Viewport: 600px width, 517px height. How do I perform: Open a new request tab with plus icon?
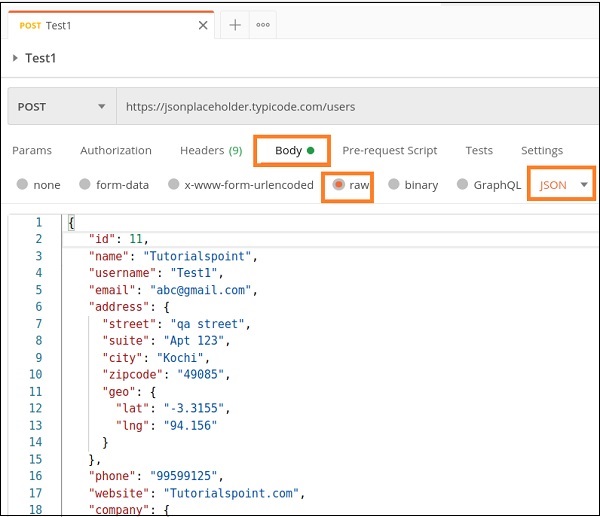[x=235, y=26]
